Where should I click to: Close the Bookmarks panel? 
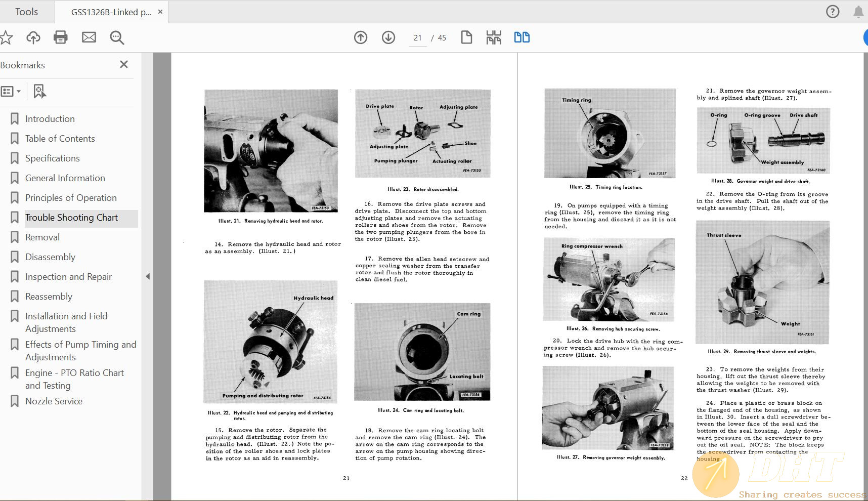[x=124, y=64]
